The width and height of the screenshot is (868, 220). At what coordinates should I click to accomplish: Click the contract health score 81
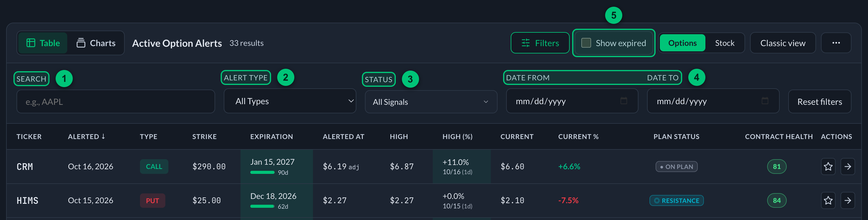(x=777, y=167)
